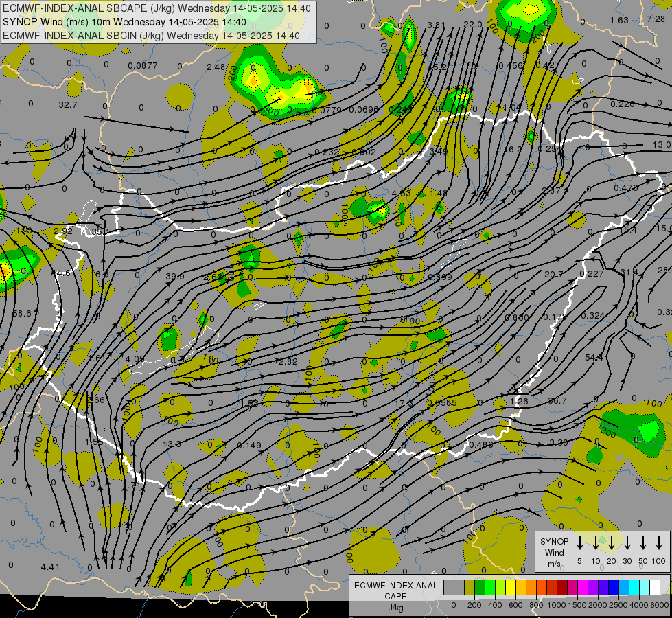Click the '13.3' value on the map
This screenshot has width=672, height=618.
(172, 444)
